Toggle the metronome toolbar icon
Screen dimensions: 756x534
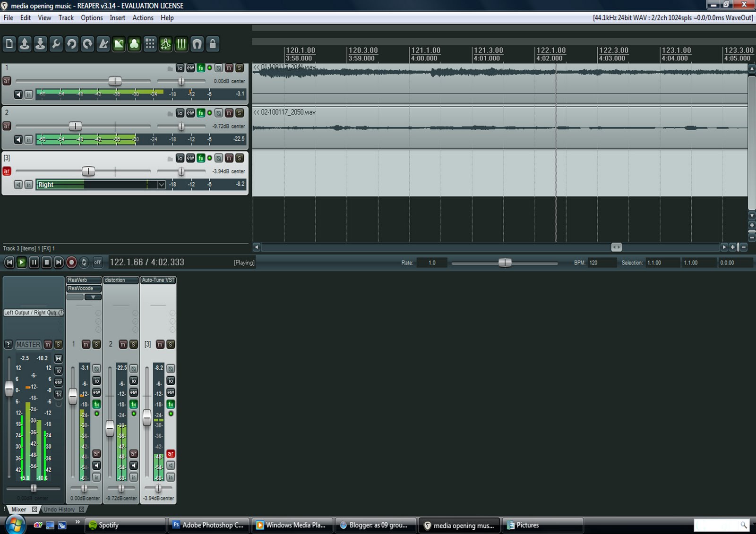pyautogui.click(x=103, y=44)
